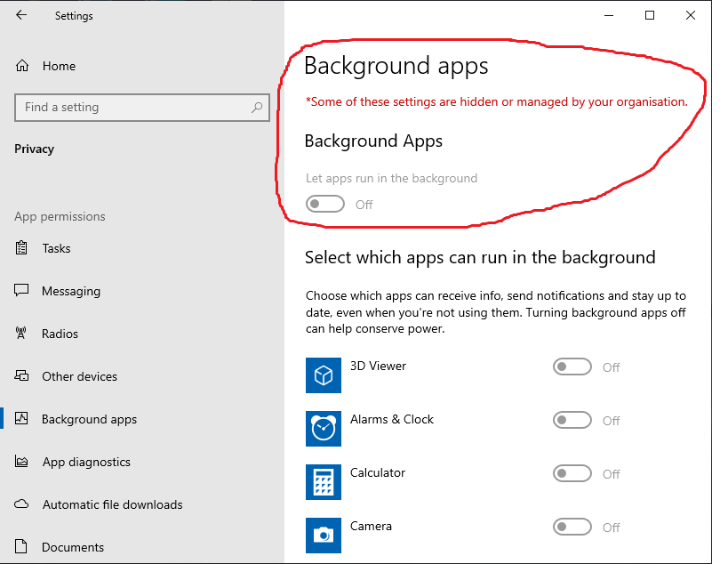Click the Let apps run in the background label
Viewport: 728px width, 564px height.
point(391,179)
